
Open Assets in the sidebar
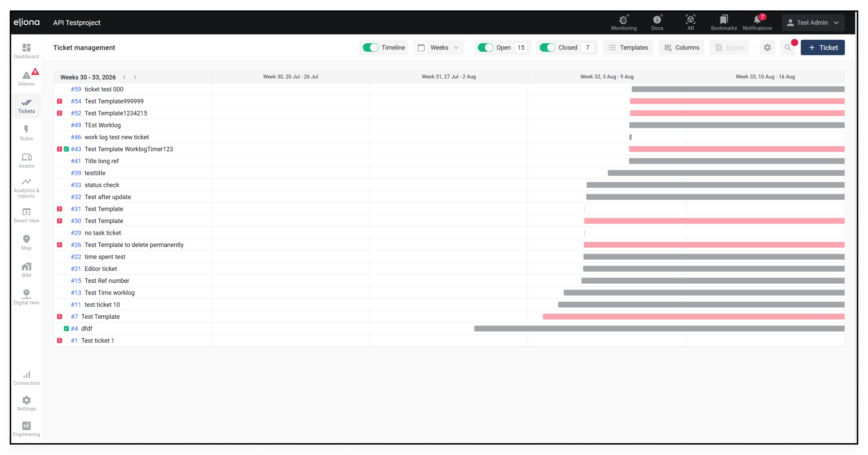pyautogui.click(x=26, y=160)
